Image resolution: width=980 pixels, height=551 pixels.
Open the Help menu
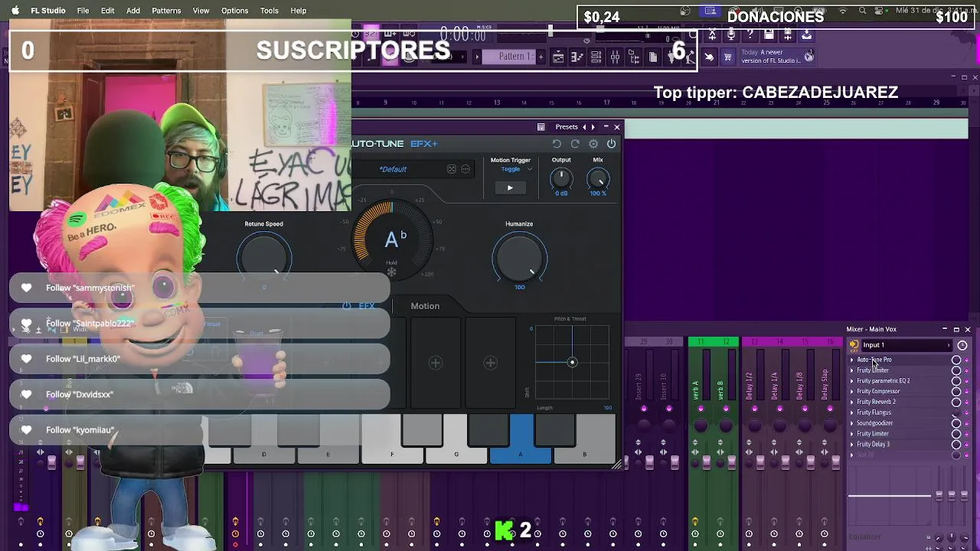pos(299,11)
